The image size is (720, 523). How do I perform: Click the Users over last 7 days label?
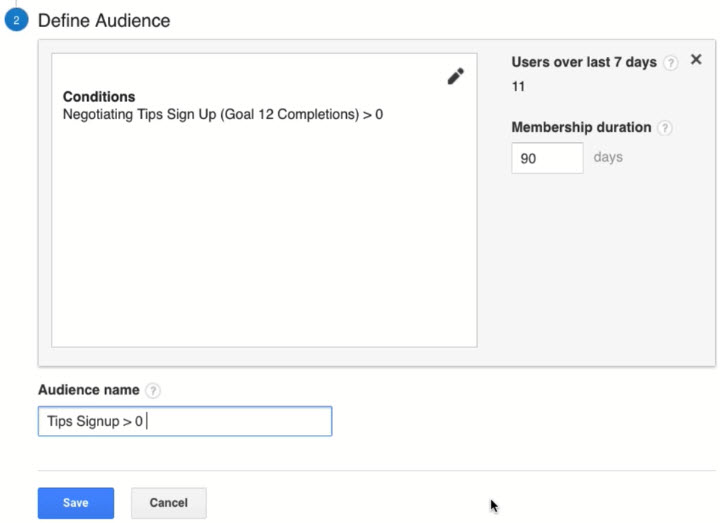click(x=584, y=62)
